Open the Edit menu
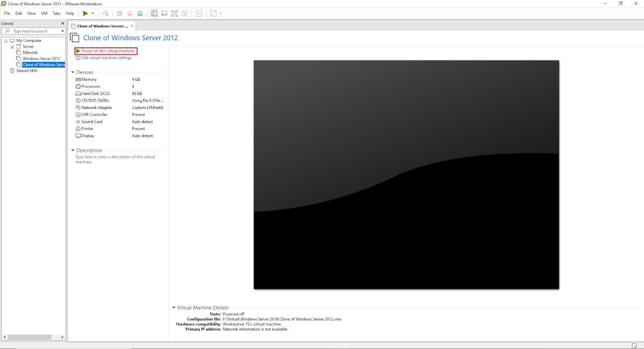This screenshot has height=349, width=644. click(x=19, y=13)
